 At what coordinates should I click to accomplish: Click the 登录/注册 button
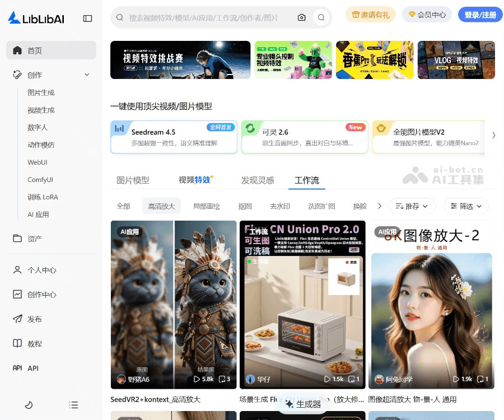[480, 15]
